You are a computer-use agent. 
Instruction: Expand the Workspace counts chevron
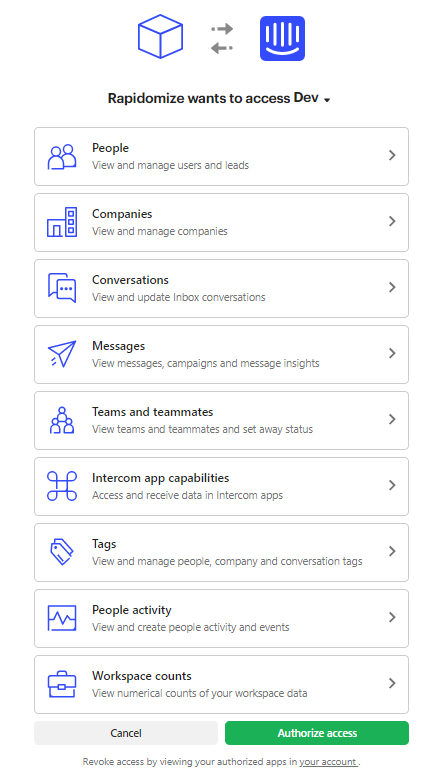pyautogui.click(x=392, y=683)
